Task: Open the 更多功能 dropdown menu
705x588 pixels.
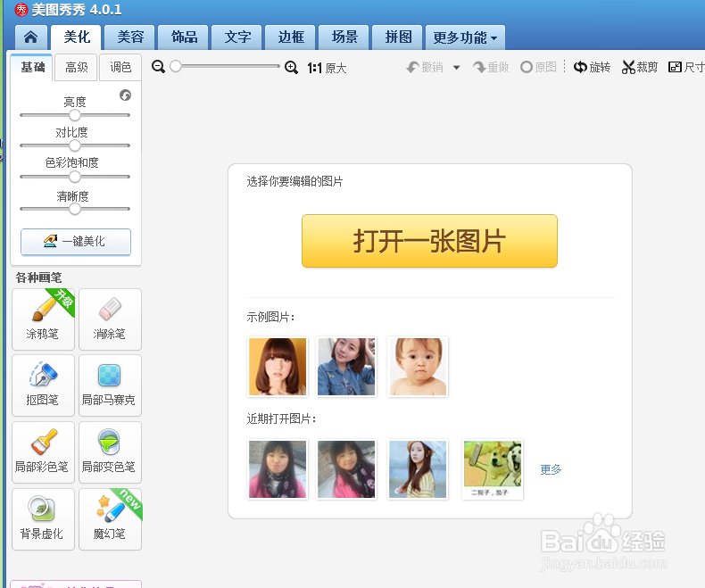Action: coord(465,37)
